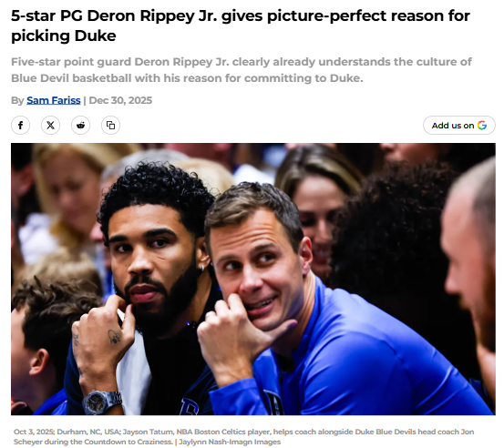
Task: Share the article on Reddit
Action: 80,126
